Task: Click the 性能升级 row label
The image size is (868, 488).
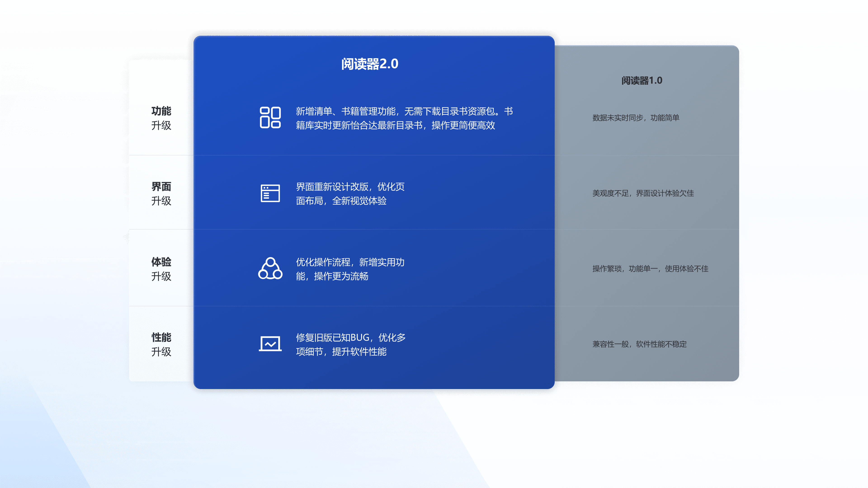Action: tap(161, 344)
